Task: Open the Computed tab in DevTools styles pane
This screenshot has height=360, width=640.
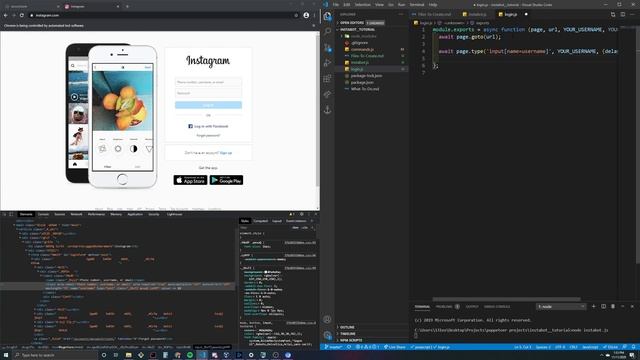Action: [x=260, y=221]
